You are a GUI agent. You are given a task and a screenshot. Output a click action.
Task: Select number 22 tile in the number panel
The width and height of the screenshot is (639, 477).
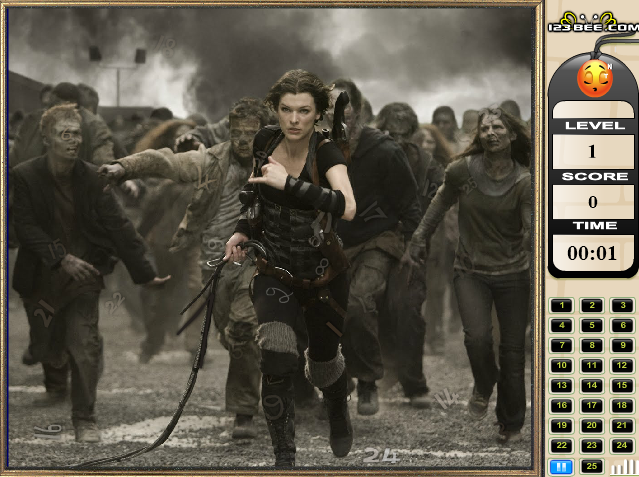562,445
